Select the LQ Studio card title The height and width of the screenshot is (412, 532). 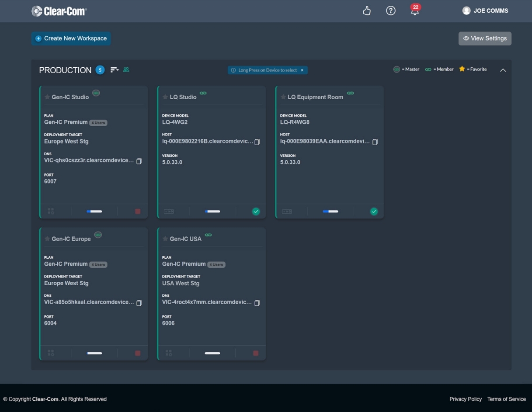(x=183, y=97)
